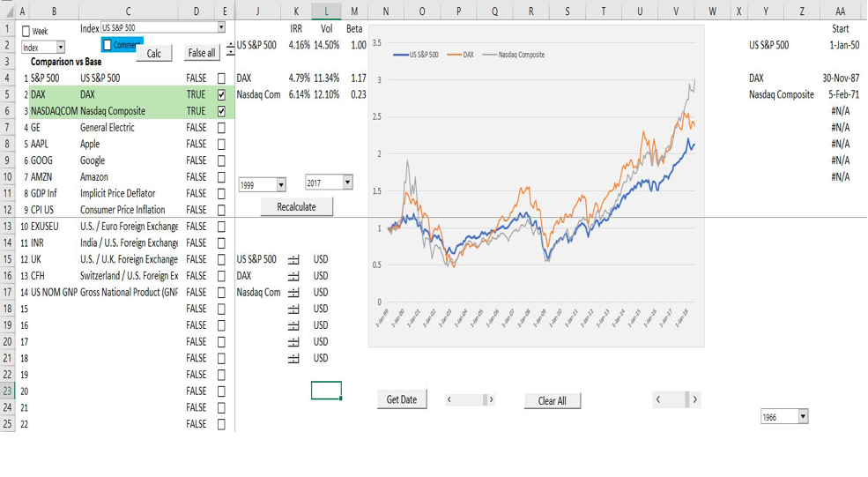This screenshot has height=477, width=868.
Task: Click the 'Comparison vs Base' heading cell
Action: [66, 62]
